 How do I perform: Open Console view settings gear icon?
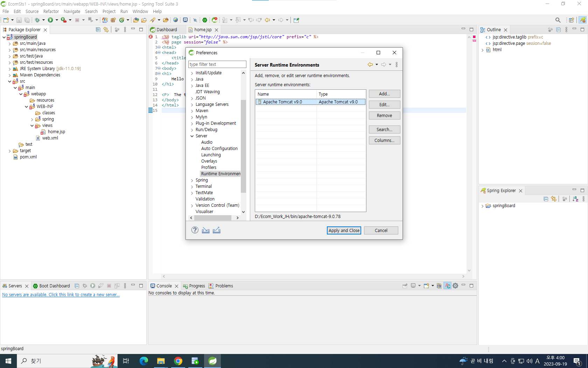[x=455, y=286]
